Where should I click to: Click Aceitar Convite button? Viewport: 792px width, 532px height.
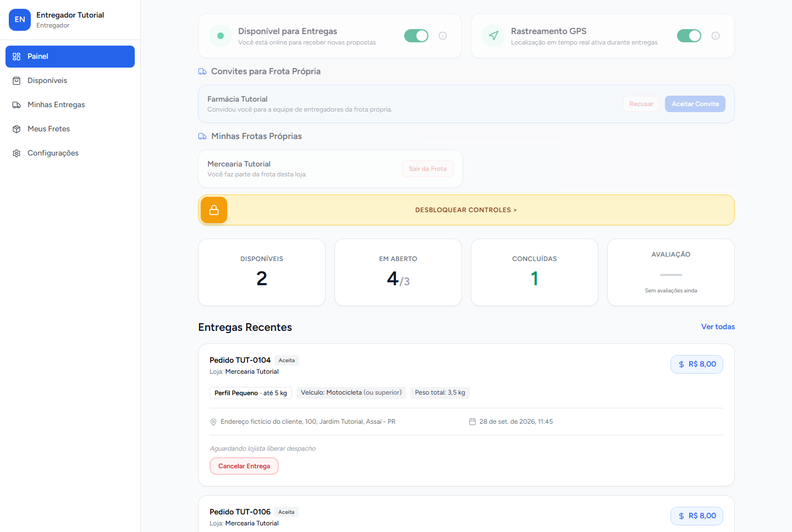click(695, 104)
